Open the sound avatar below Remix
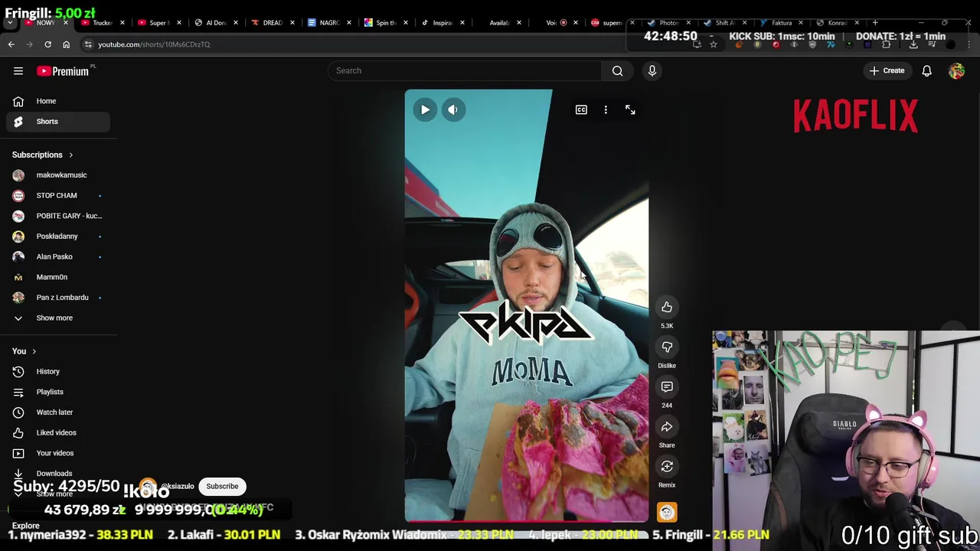The image size is (980, 551). (667, 512)
